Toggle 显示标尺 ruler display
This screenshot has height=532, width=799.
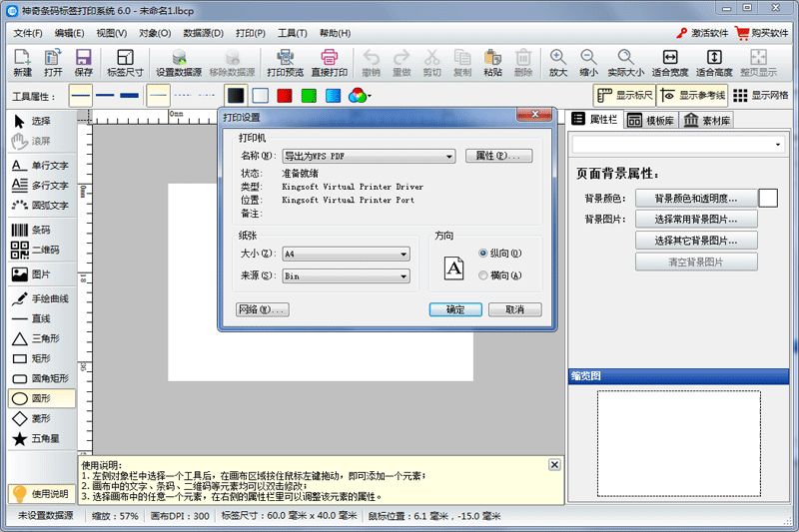tap(624, 95)
